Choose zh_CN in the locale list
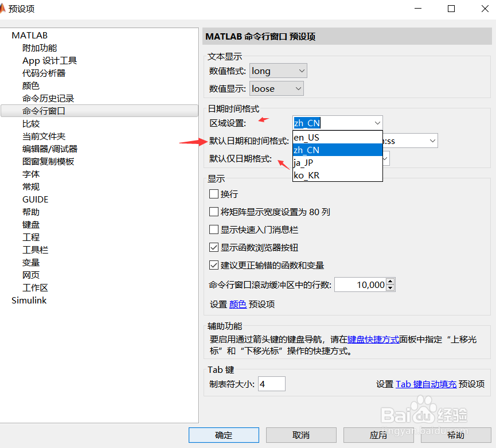Screen dimensions: 496x448 [338, 150]
